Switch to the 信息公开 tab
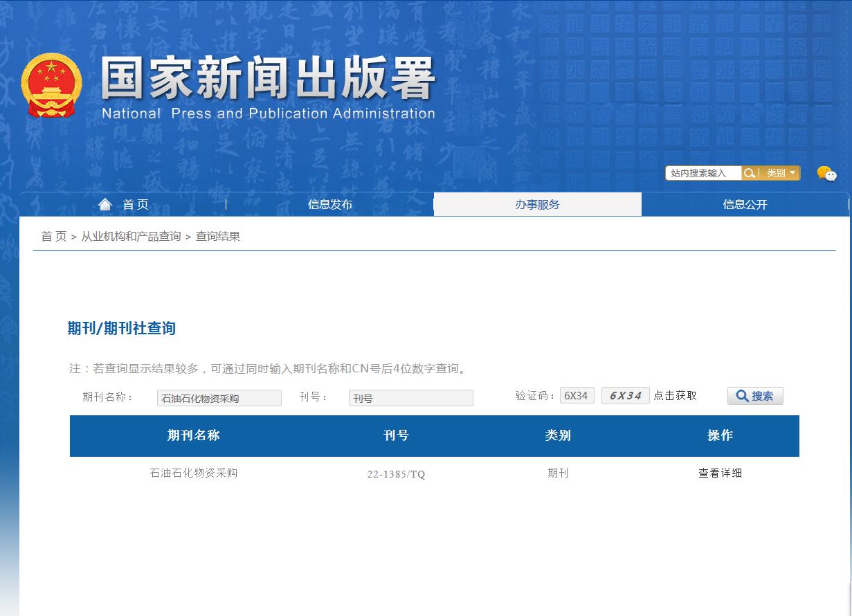This screenshot has height=616, width=852. pyautogui.click(x=745, y=203)
